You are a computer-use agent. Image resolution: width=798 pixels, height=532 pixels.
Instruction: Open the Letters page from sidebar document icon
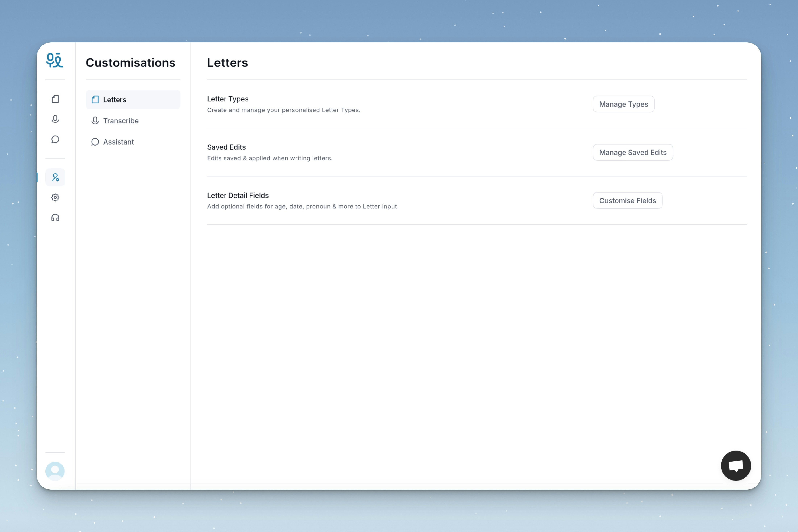click(55, 99)
